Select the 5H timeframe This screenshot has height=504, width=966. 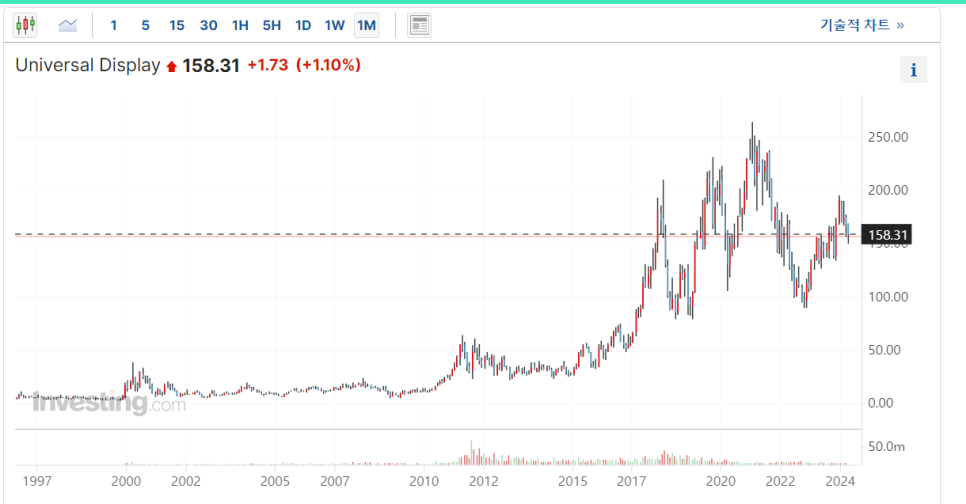pyautogui.click(x=272, y=25)
